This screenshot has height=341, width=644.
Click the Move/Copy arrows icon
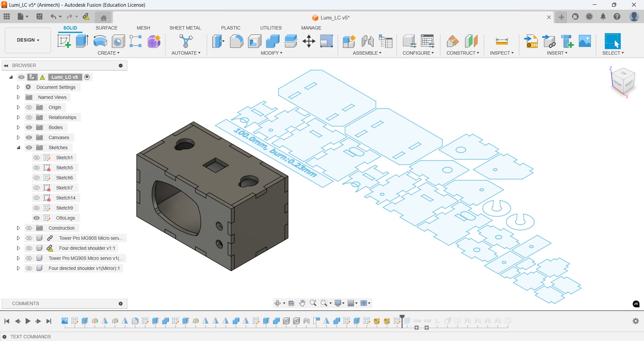(309, 41)
